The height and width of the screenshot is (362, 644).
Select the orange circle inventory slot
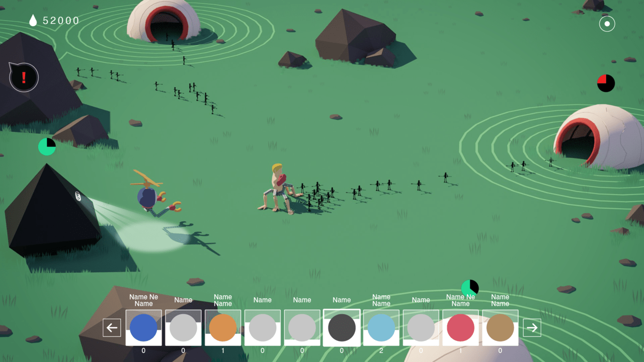223,328
